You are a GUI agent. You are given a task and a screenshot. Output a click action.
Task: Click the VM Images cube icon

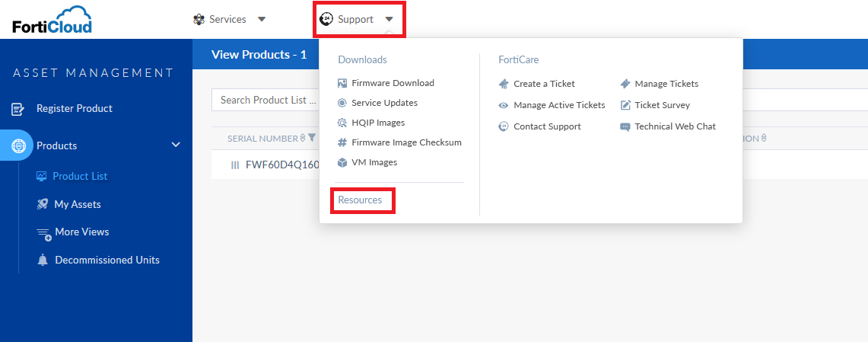pos(342,162)
